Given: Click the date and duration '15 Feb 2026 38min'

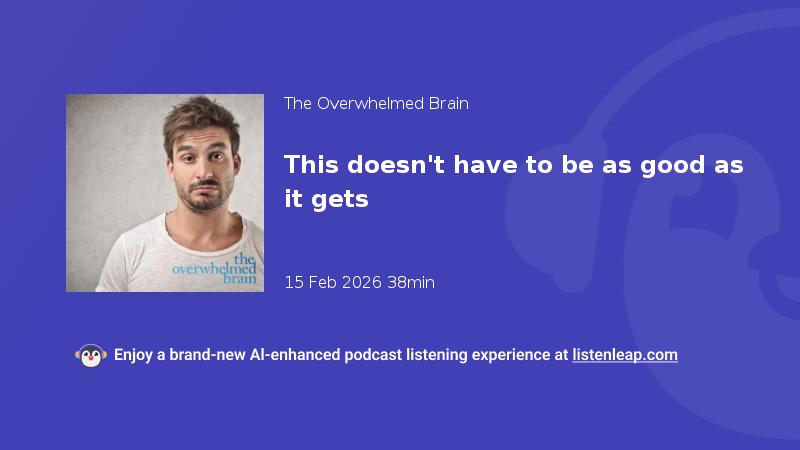Looking at the screenshot, I should click(x=359, y=283).
